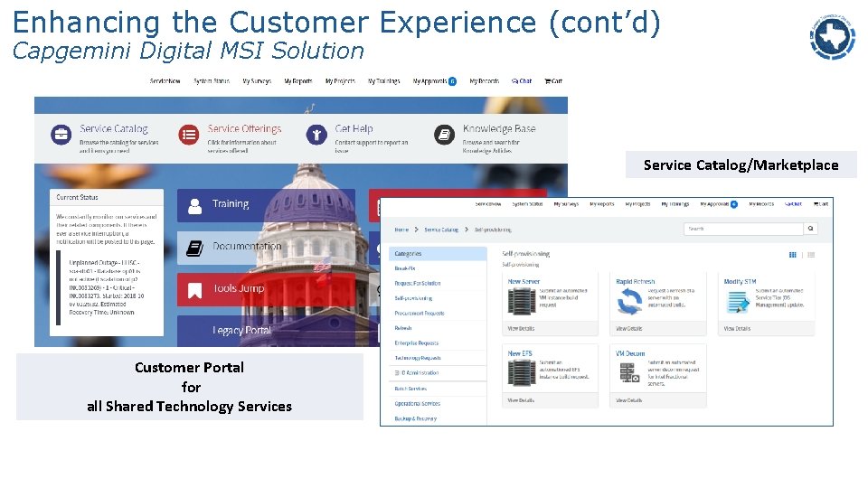
Task: Click View Details under New EFS
Action: [x=521, y=400]
